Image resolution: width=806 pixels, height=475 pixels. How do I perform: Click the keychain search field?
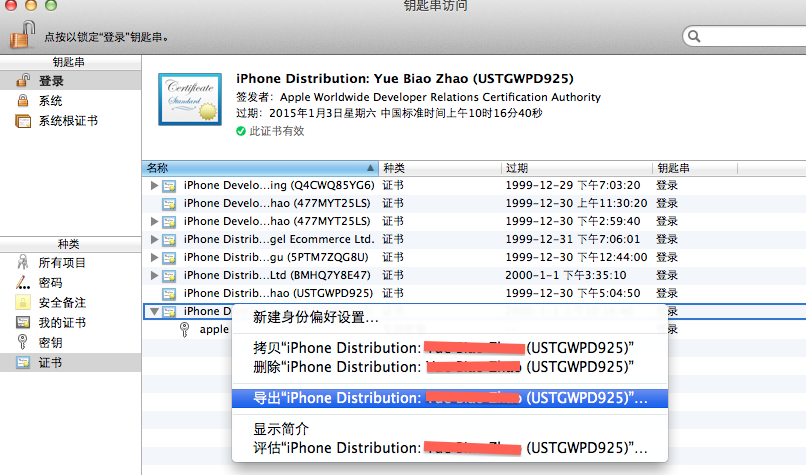point(745,36)
